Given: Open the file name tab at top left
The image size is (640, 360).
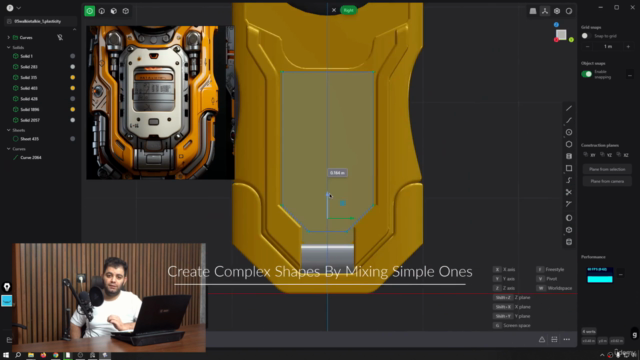Looking at the screenshot, I should click(39, 21).
